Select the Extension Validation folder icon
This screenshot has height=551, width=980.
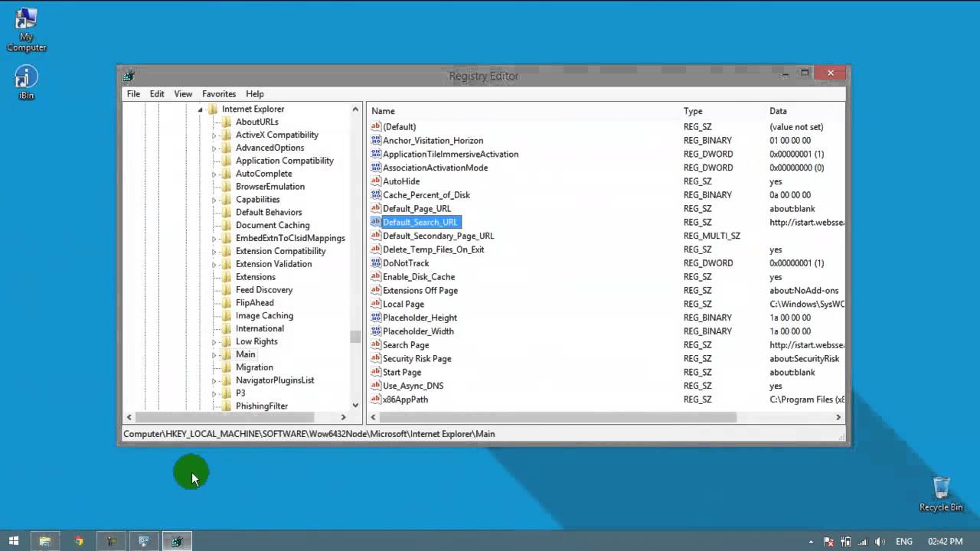pos(227,264)
